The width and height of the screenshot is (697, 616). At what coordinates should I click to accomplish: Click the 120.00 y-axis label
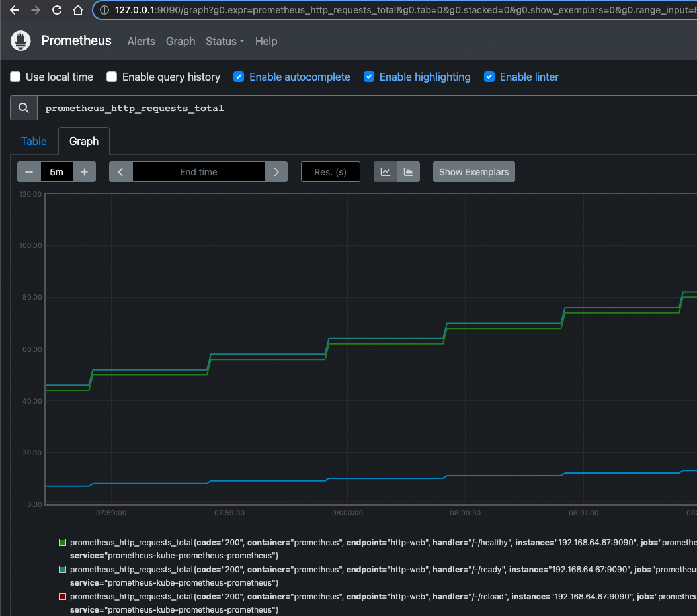click(x=30, y=194)
